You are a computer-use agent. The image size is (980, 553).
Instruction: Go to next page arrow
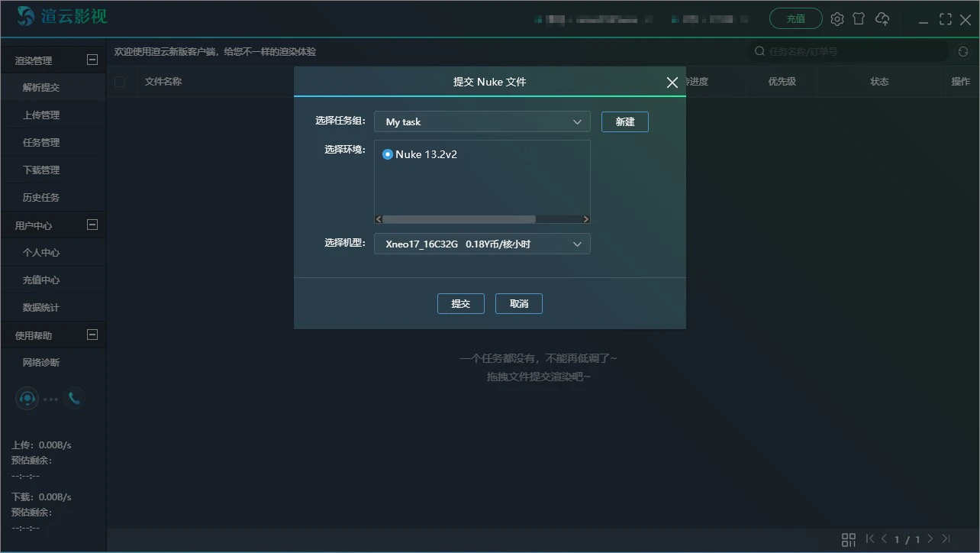930,539
